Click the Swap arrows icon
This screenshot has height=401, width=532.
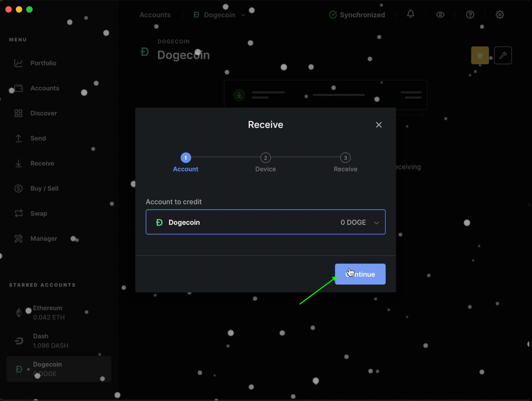point(18,213)
